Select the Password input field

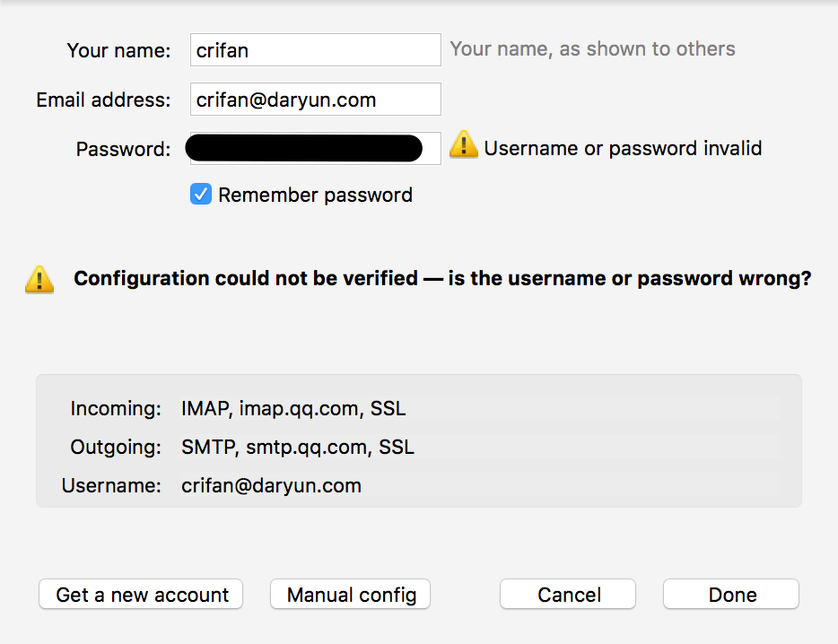(x=313, y=149)
